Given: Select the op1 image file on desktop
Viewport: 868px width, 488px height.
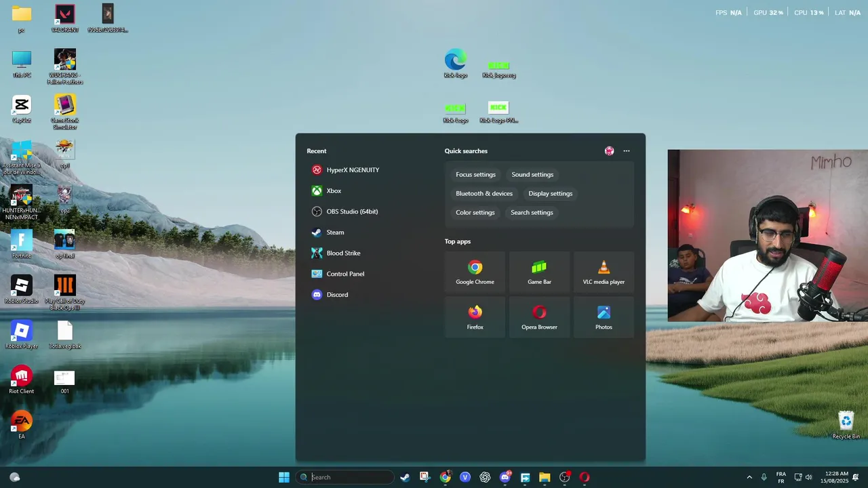Looking at the screenshot, I should point(65,154).
